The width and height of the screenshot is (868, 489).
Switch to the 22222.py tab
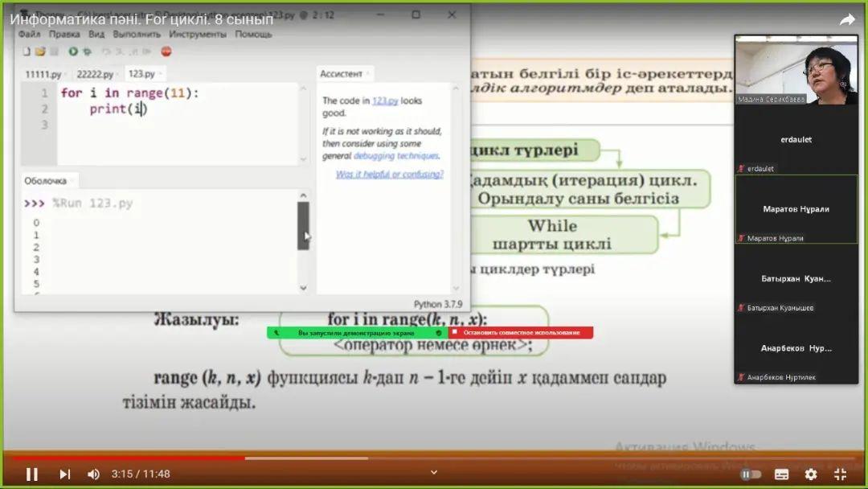pos(95,74)
